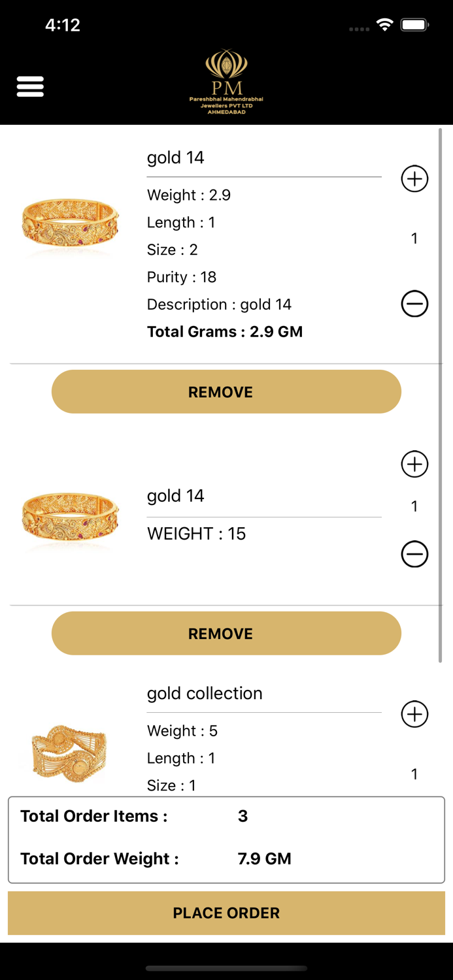Tap the cellular signal dots indicator
The height and width of the screenshot is (980, 453).
tap(358, 29)
